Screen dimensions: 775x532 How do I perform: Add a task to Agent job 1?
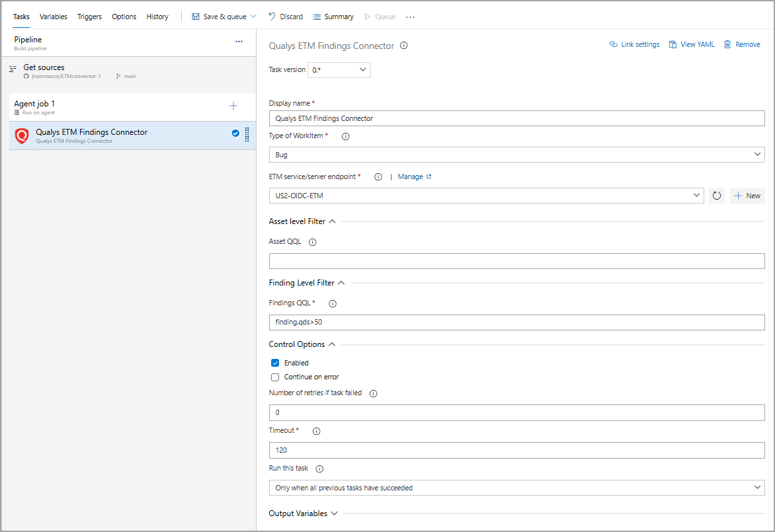click(233, 105)
